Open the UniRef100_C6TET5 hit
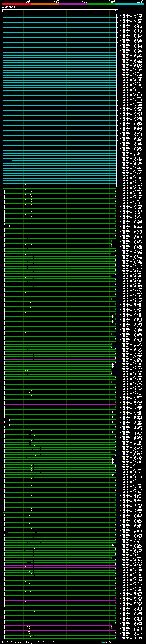This screenshot has width=146, height=644. tap(131, 30)
